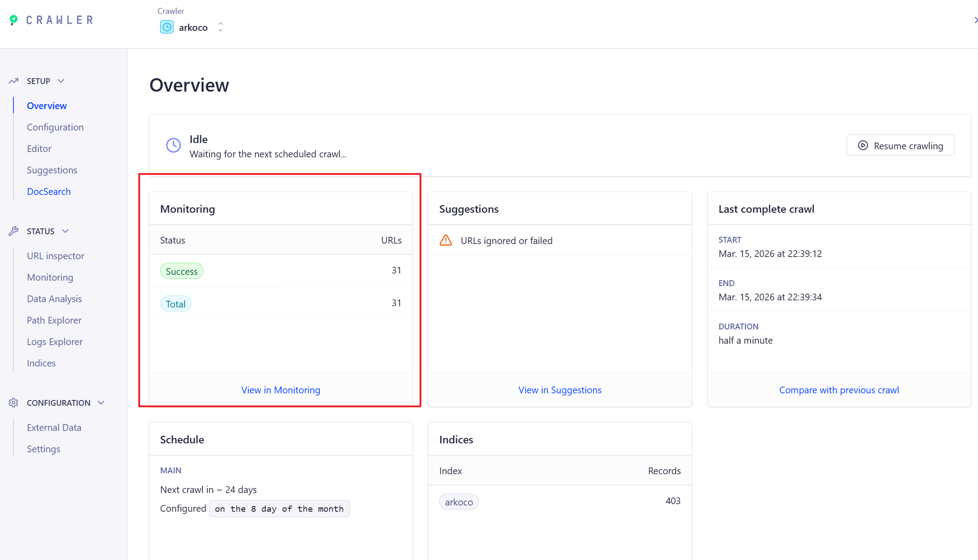Open External Data settings
The height and width of the screenshot is (560, 978).
(x=54, y=428)
